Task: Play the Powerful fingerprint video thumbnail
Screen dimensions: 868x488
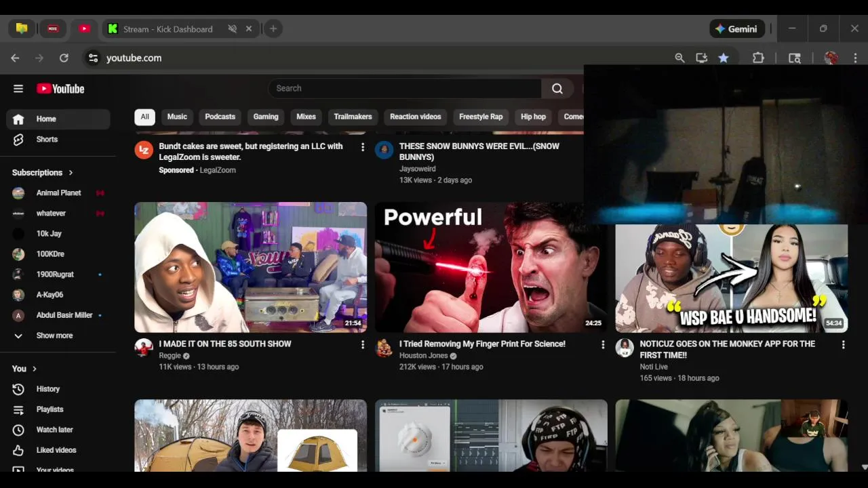Action: point(491,267)
